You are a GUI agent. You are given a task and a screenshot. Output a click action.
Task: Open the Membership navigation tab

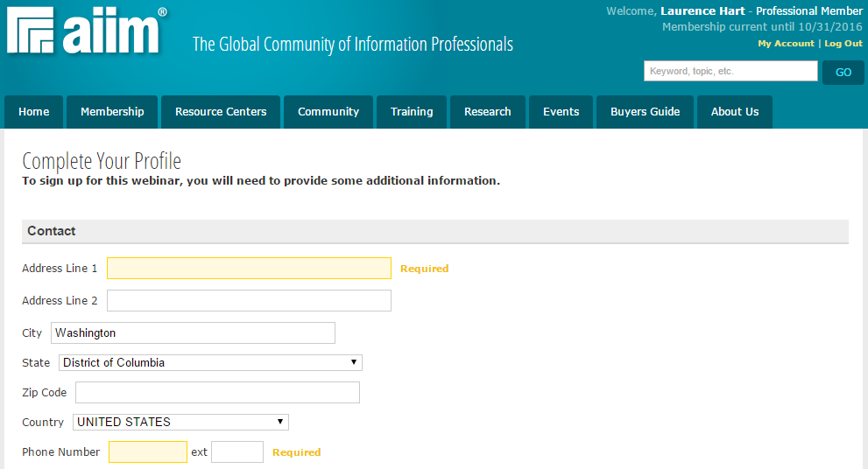[112, 112]
